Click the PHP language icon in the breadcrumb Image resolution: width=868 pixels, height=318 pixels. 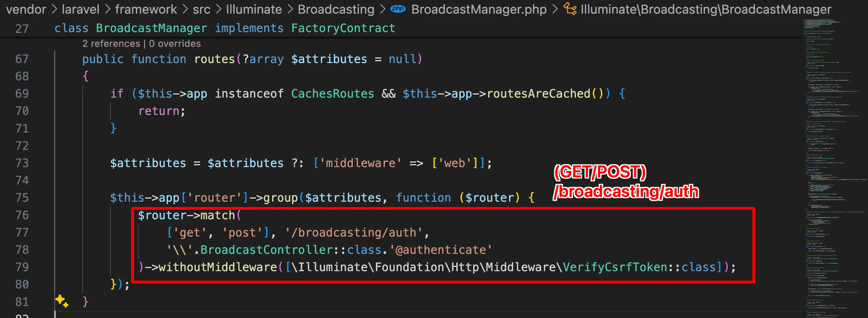[x=398, y=9]
